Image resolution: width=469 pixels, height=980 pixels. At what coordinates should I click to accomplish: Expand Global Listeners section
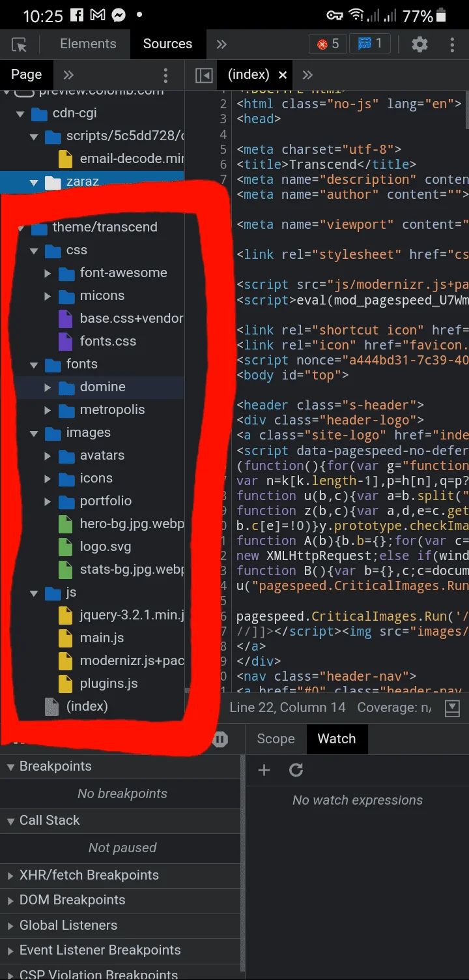pyautogui.click(x=121, y=926)
